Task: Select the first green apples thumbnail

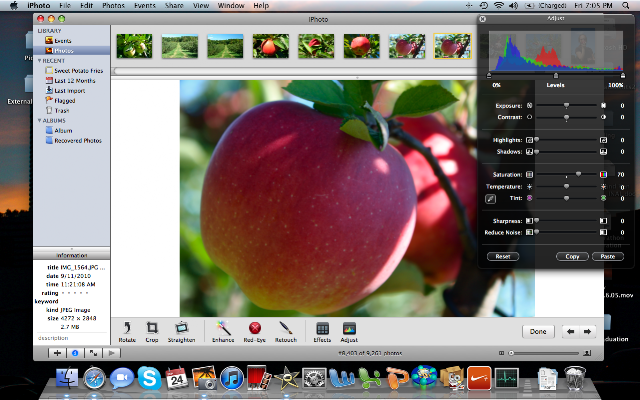Action: [x=134, y=46]
